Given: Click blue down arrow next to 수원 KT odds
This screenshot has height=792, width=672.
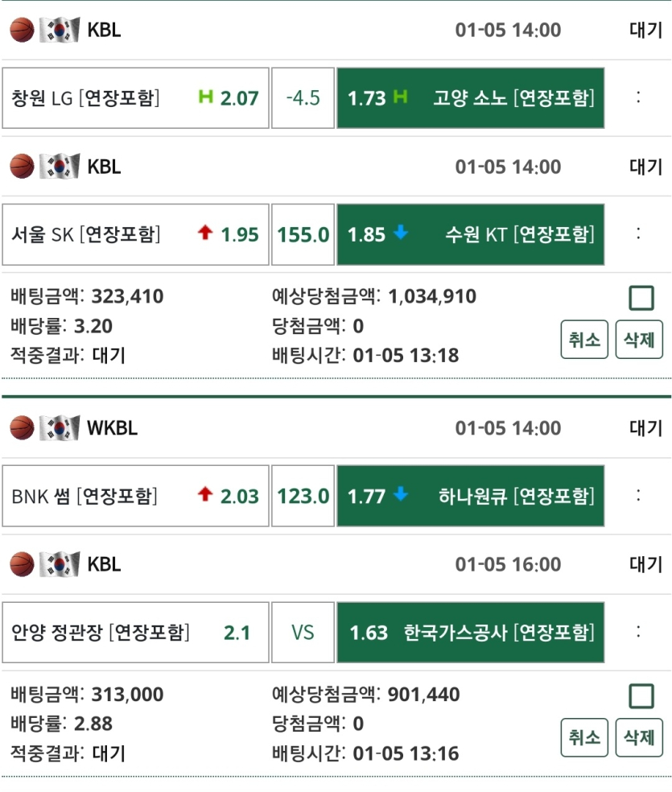Looking at the screenshot, I should 401,233.
